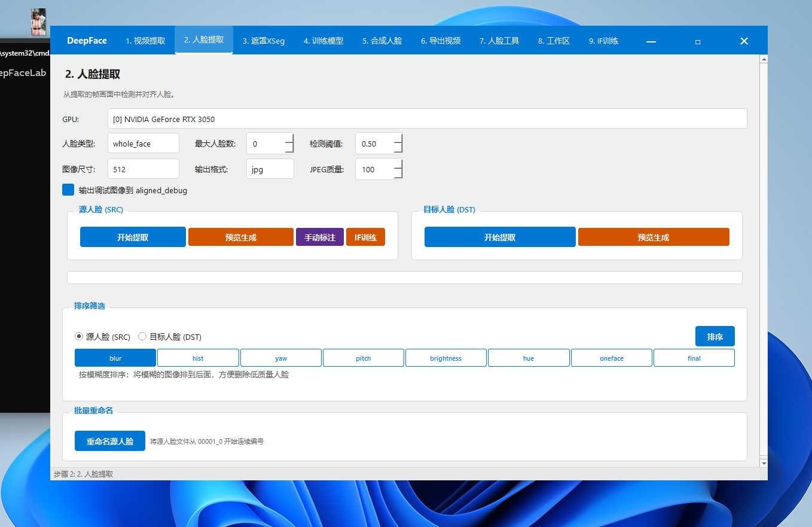
Task: Click the purple 手动标注 button
Action: [x=320, y=237]
